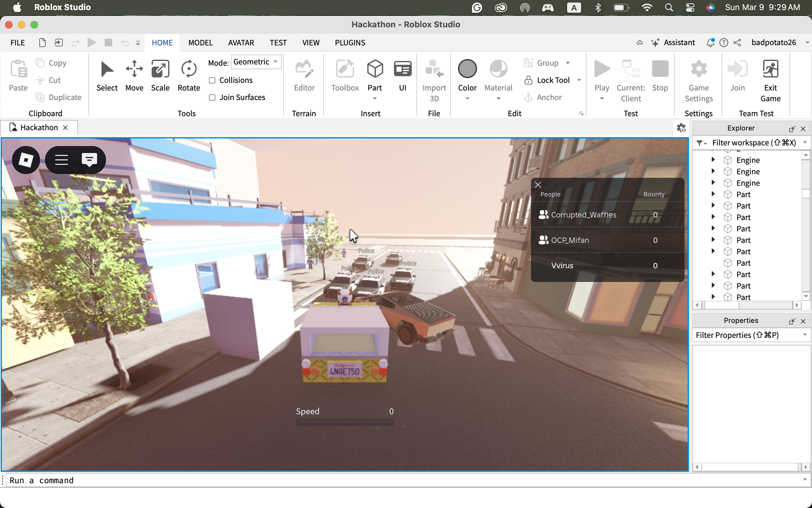Expand the Play options dropdown arrow

(x=602, y=98)
